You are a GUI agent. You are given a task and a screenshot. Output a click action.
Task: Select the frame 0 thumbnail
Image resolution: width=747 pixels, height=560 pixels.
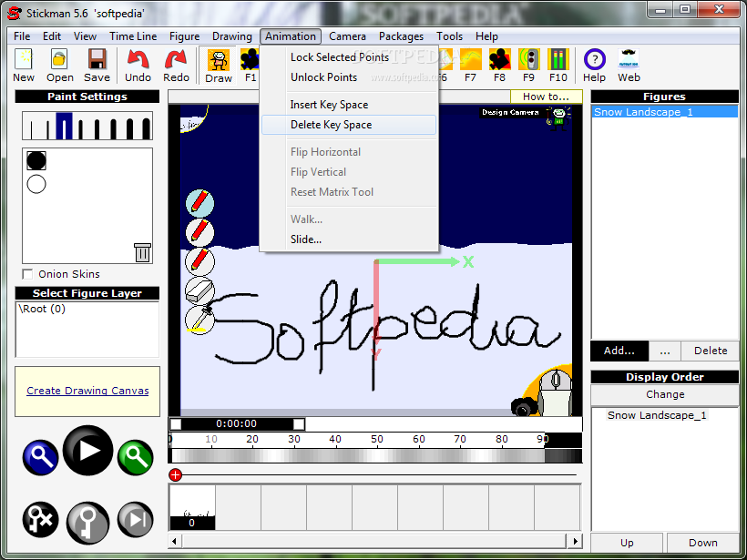click(x=192, y=507)
